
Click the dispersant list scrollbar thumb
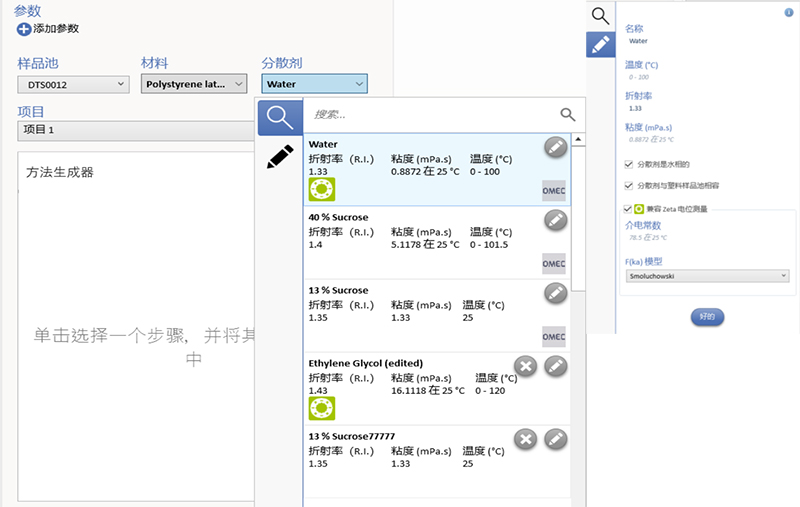click(x=578, y=218)
